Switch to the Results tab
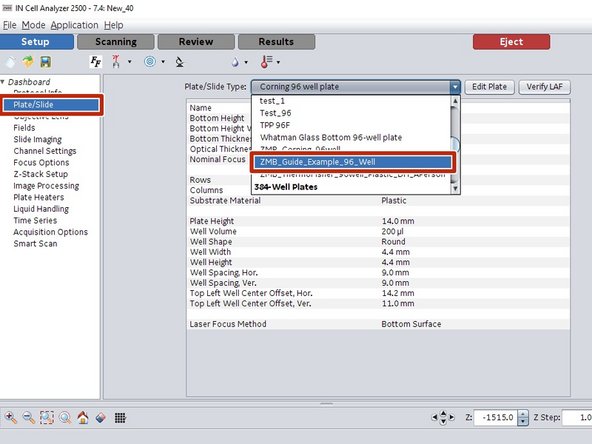 pyautogui.click(x=276, y=42)
